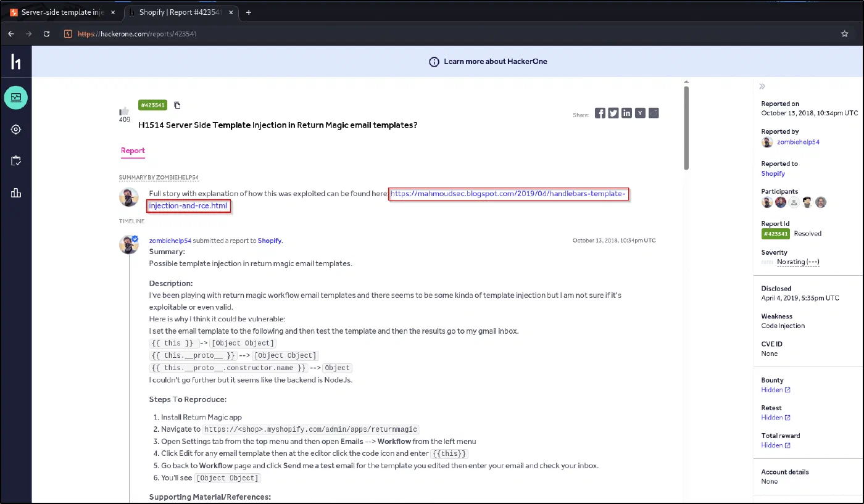Select the Report tab on the page
Screen dimensions: 864x504
(x=133, y=151)
